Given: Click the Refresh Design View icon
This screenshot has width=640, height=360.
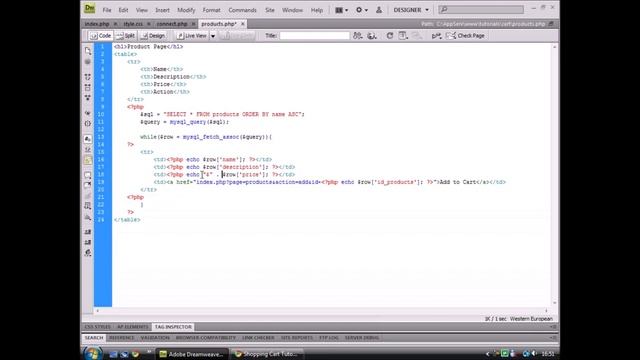Looking at the screenshot, I should tap(390, 36).
